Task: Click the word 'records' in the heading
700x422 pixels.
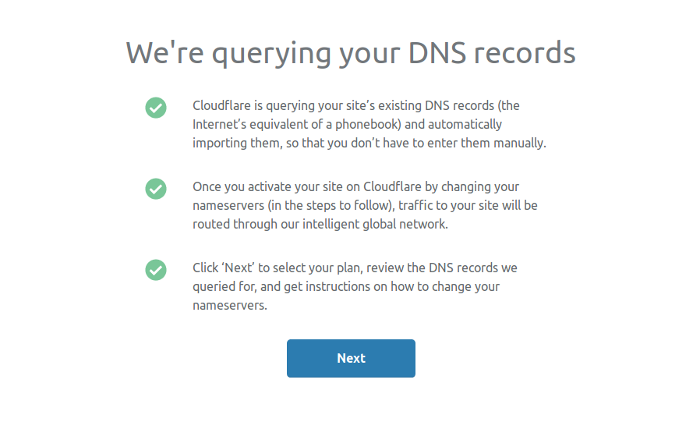Action: click(525, 53)
